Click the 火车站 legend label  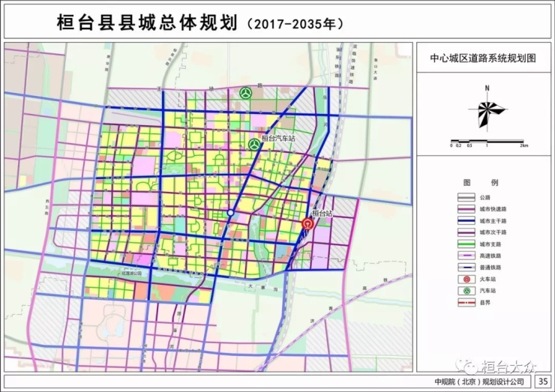487,279
